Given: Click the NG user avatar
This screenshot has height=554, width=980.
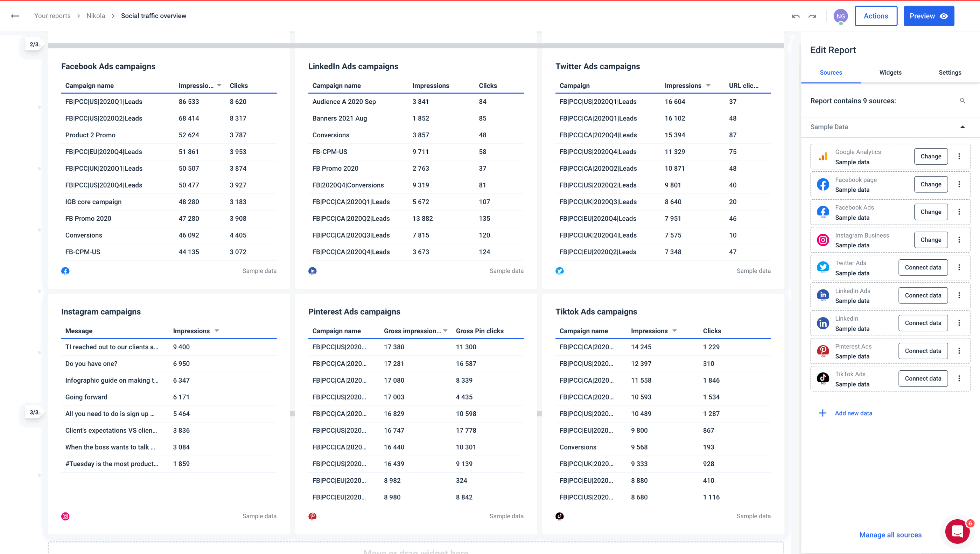Looking at the screenshot, I should (841, 16).
